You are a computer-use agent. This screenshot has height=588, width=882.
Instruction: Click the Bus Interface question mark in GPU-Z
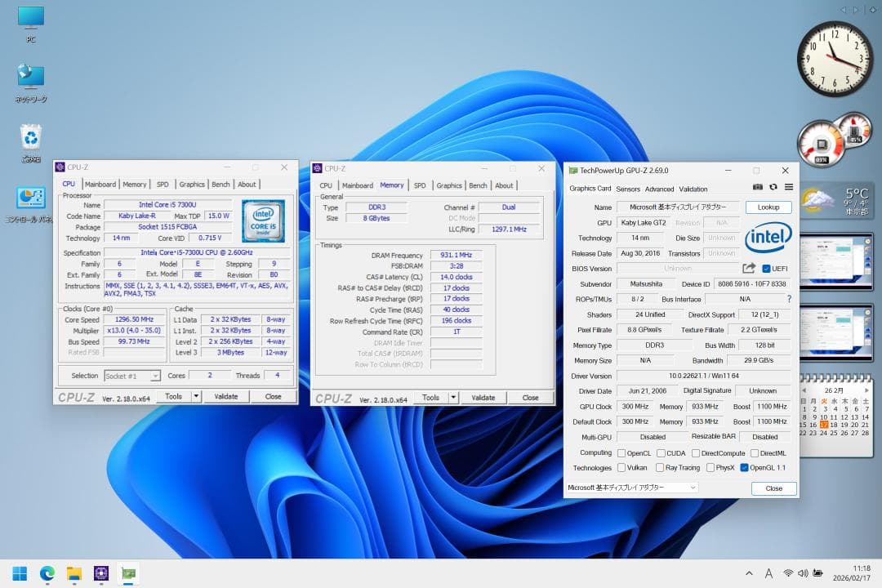[789, 299]
